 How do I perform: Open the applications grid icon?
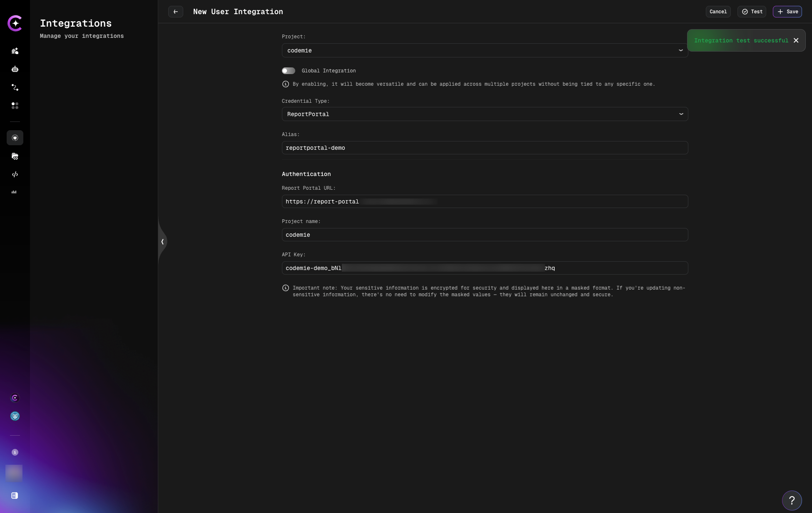15,106
